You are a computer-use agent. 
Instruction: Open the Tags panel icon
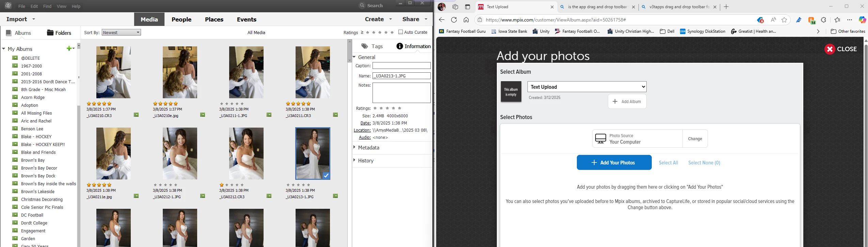[x=365, y=46]
